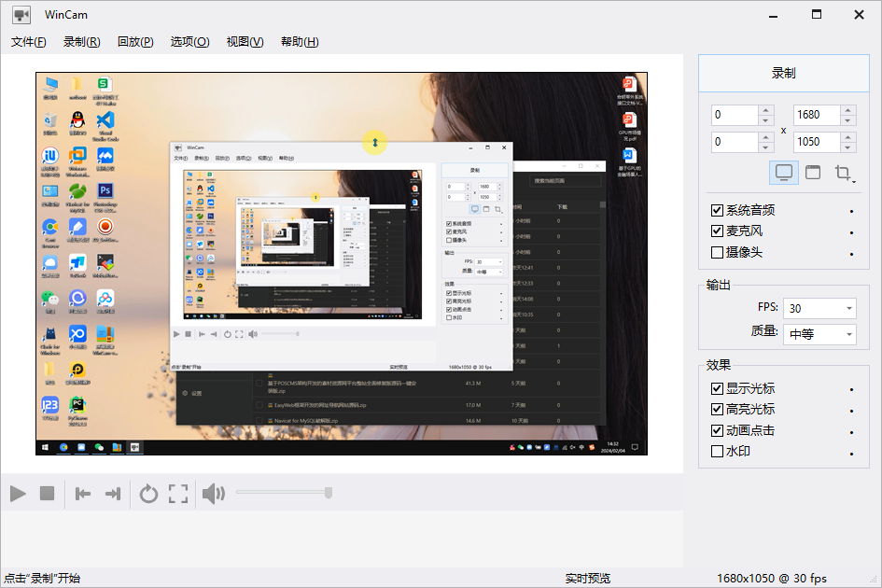Toggle loop playback icon
Screen dimensions: 882x588
coord(148,493)
